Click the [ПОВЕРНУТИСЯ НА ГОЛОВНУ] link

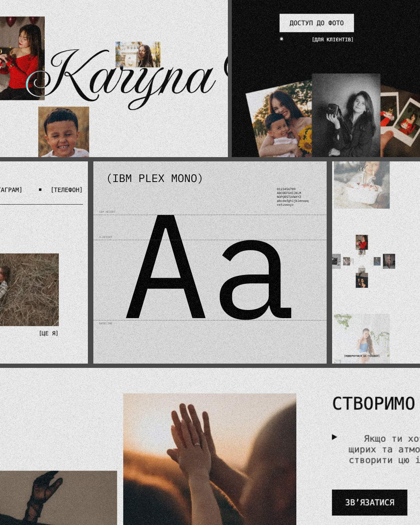(362, 356)
